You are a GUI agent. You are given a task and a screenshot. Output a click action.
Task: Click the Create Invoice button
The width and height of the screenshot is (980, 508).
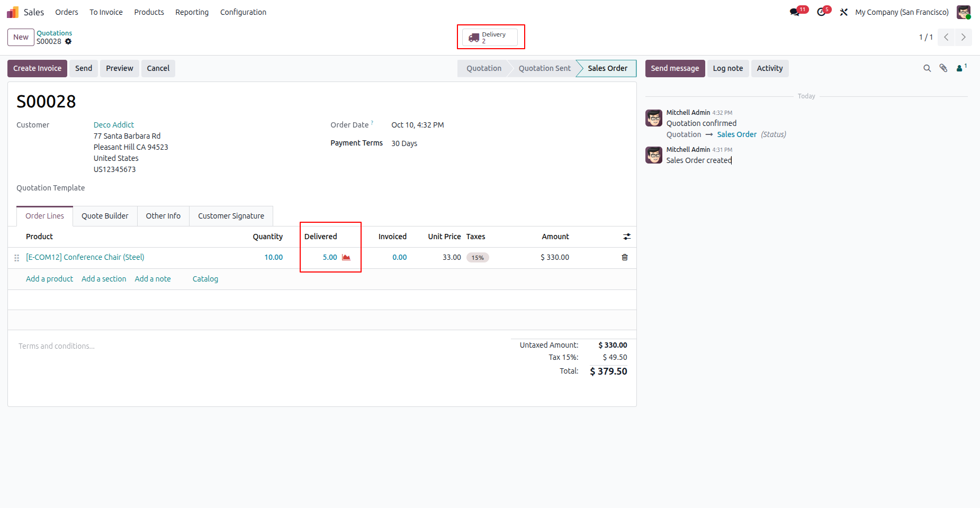pos(37,68)
